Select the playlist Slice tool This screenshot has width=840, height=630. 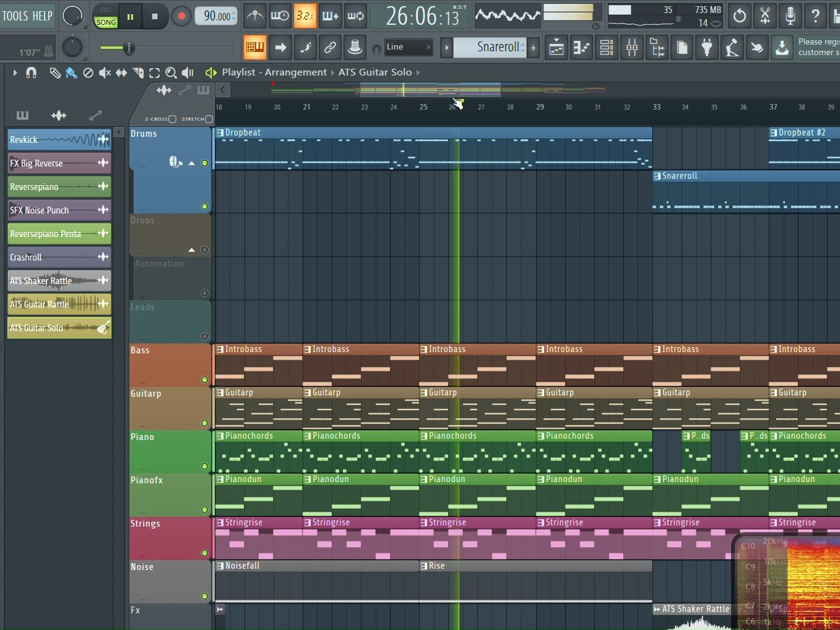point(138,73)
